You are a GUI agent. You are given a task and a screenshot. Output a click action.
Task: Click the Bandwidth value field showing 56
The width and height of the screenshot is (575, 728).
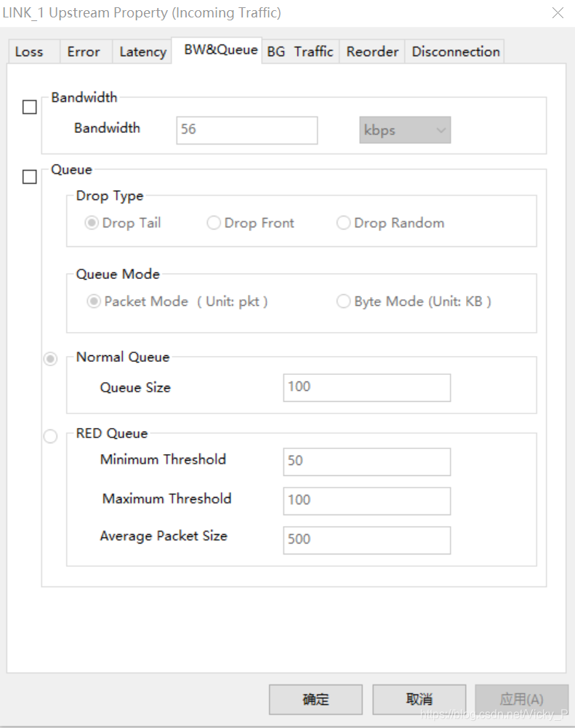pos(247,131)
